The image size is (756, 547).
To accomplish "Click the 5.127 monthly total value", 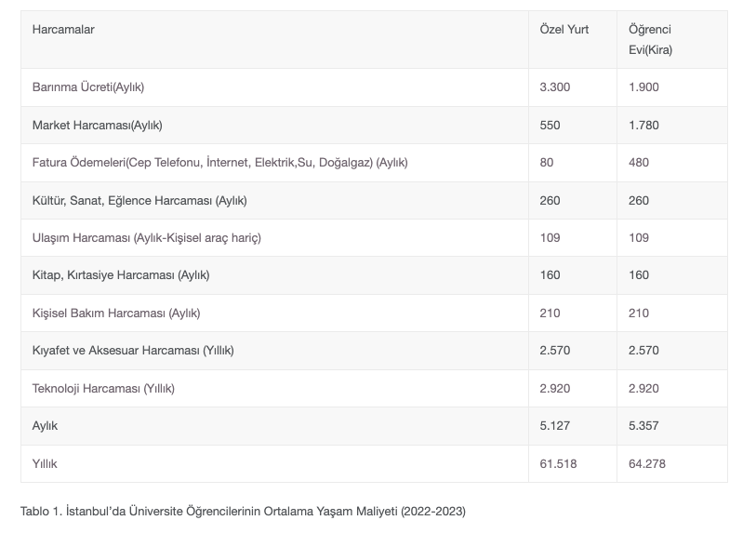I will click(555, 426).
